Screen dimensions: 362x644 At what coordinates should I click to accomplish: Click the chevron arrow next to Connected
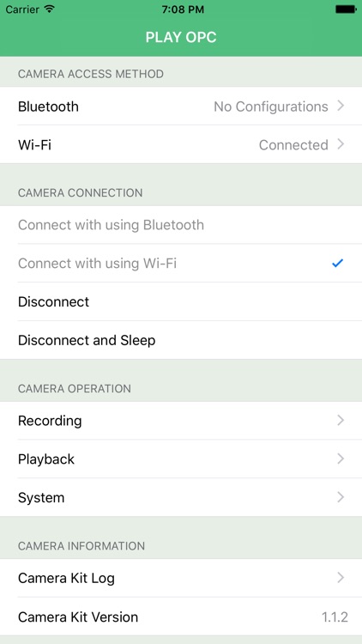pyautogui.click(x=341, y=144)
